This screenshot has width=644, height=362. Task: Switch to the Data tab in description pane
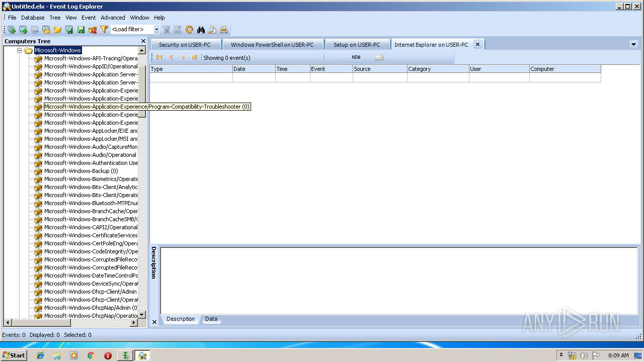coord(211,319)
